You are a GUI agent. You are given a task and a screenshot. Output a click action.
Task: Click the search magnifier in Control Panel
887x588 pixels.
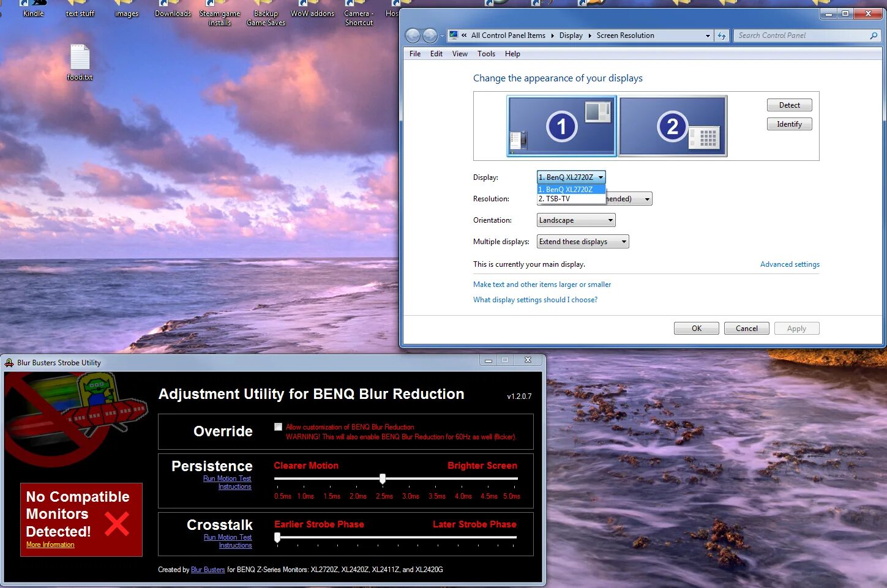pos(874,35)
